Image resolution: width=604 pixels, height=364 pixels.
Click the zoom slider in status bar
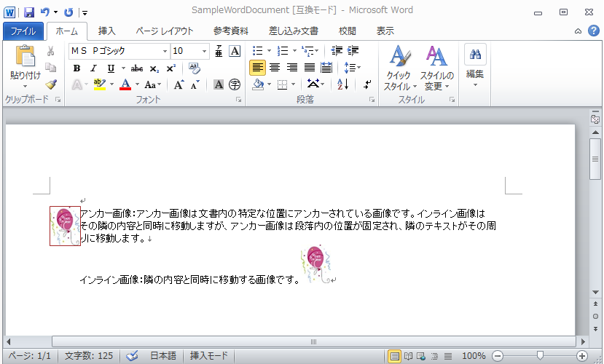click(540, 356)
